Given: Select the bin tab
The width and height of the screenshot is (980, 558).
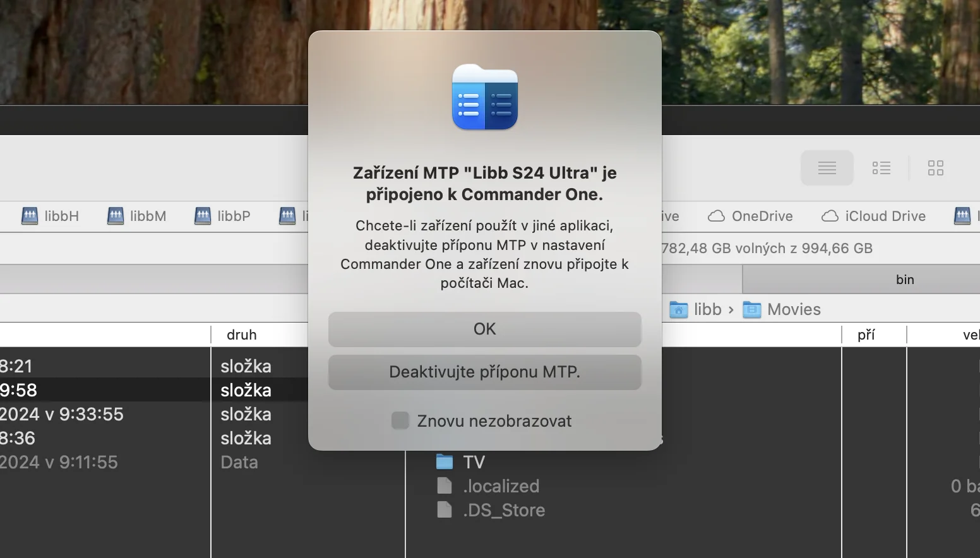Looking at the screenshot, I should click(905, 280).
